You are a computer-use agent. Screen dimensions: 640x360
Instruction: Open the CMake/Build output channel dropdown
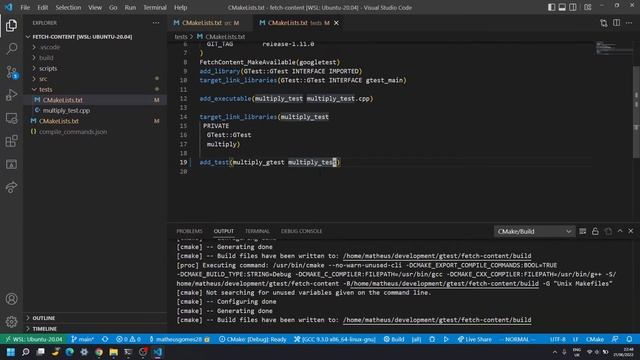coord(534,231)
